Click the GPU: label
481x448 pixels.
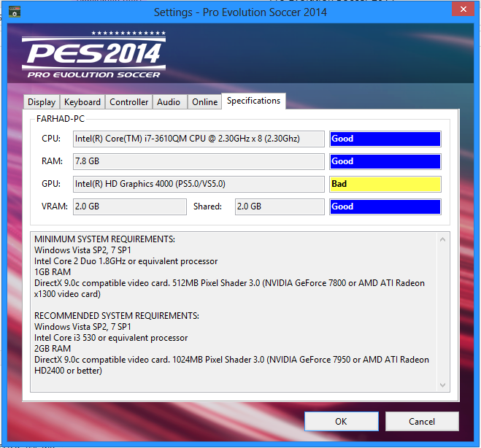[x=51, y=184]
